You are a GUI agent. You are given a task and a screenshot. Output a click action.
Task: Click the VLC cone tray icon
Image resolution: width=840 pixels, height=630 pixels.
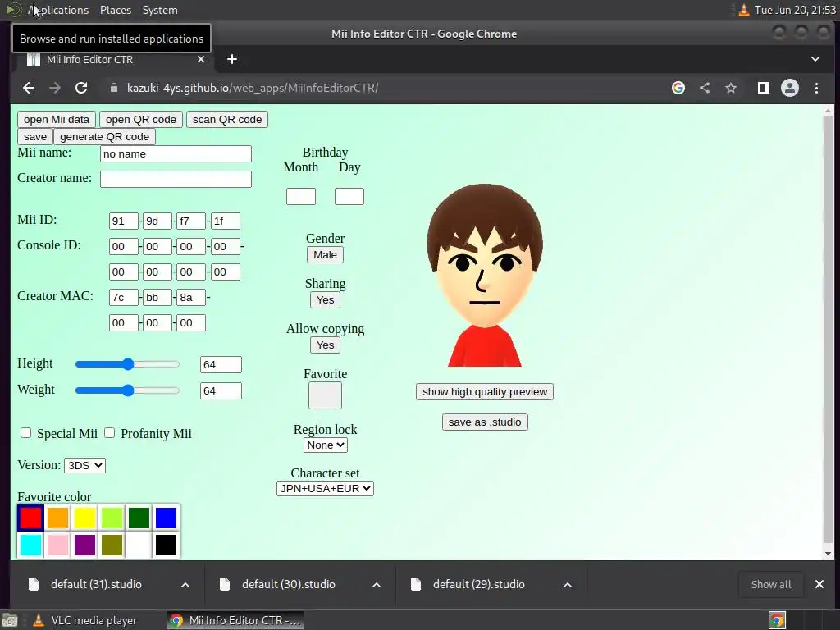click(743, 10)
